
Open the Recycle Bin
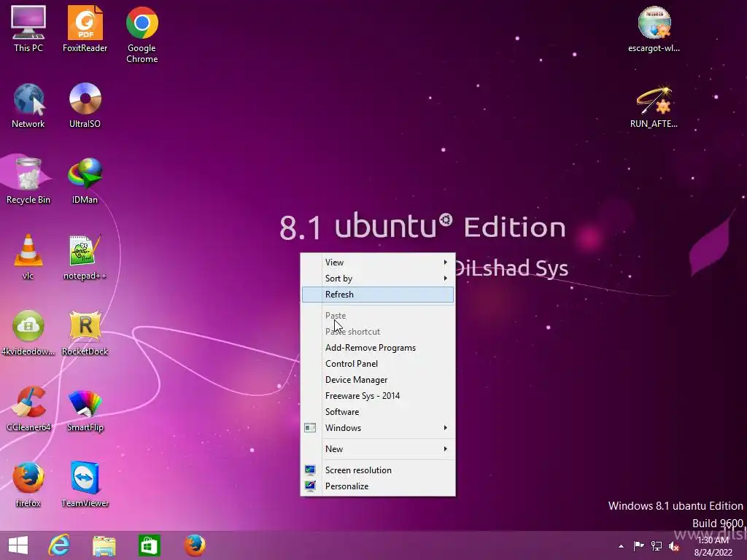(x=28, y=181)
